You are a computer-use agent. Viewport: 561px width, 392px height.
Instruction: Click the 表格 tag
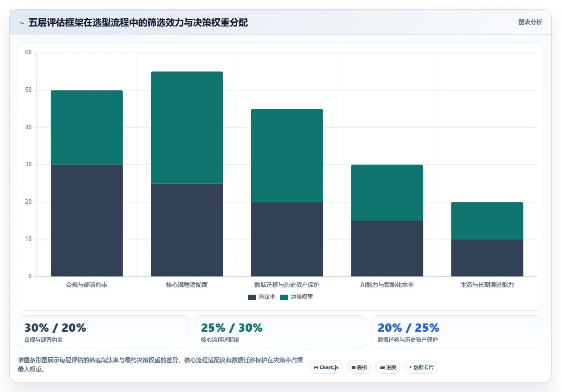[x=359, y=367]
